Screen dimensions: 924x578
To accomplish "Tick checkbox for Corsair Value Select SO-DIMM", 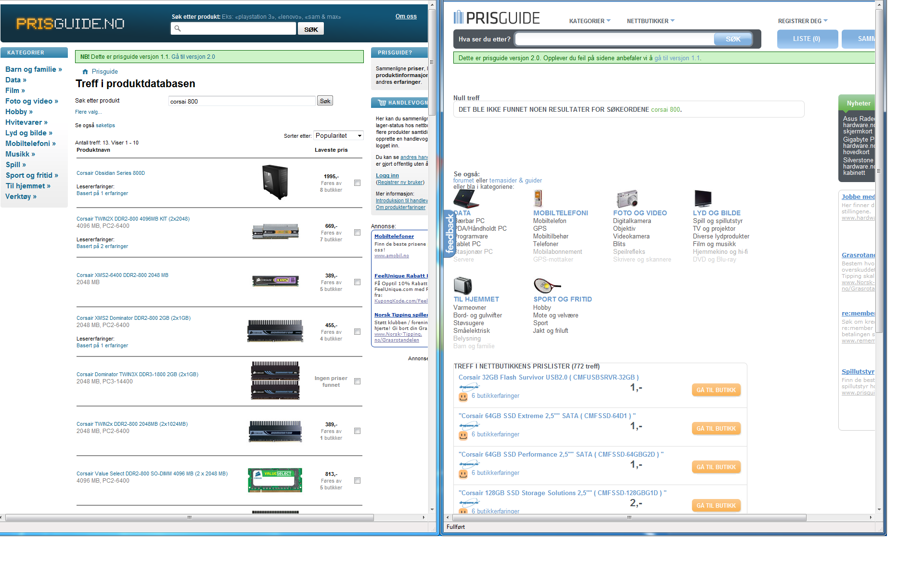I will click(357, 481).
